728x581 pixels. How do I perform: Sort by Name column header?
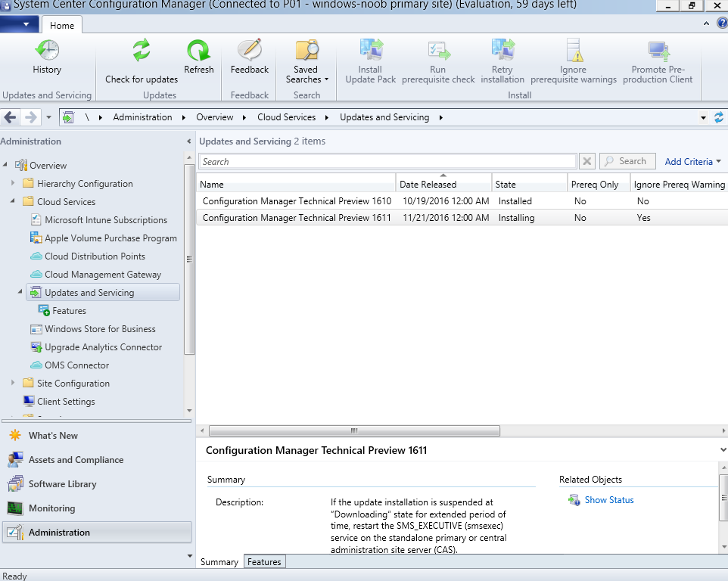coord(296,184)
